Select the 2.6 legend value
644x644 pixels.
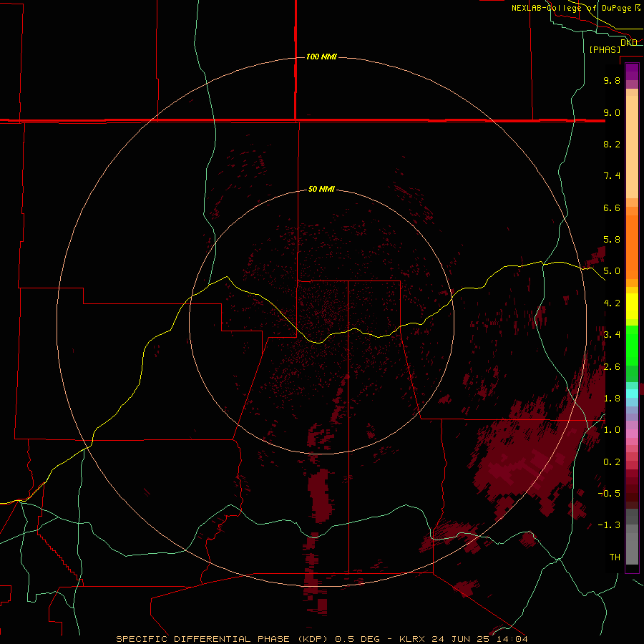[612, 367]
